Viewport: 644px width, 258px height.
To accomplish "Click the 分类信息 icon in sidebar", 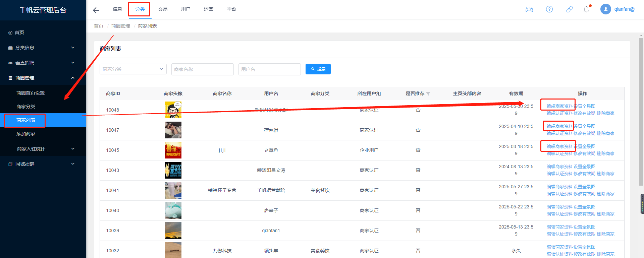I will (10, 48).
